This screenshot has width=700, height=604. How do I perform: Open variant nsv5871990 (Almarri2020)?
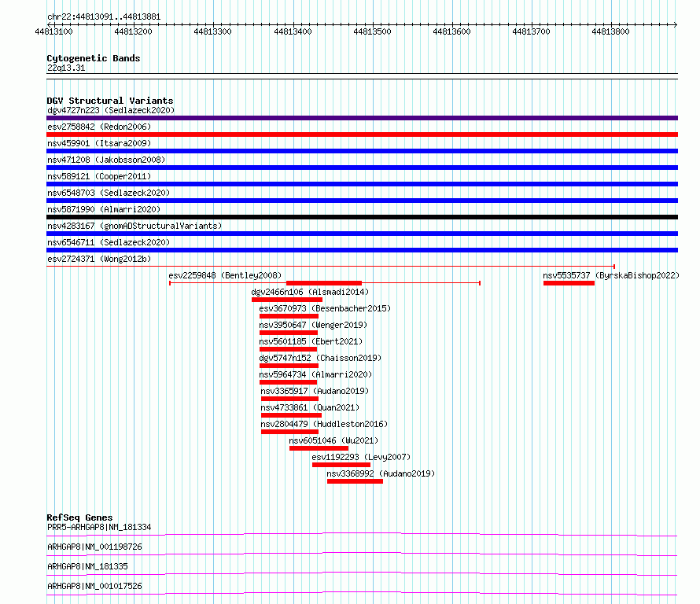(104, 209)
